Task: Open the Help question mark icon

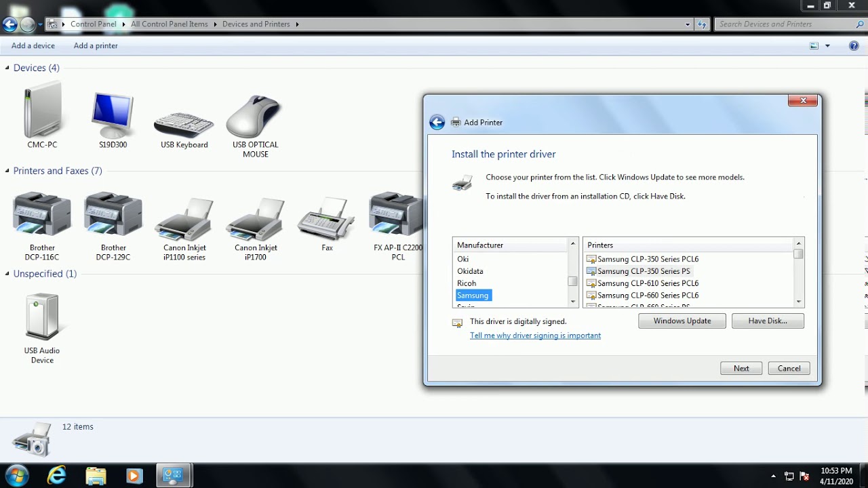Action: pos(854,45)
